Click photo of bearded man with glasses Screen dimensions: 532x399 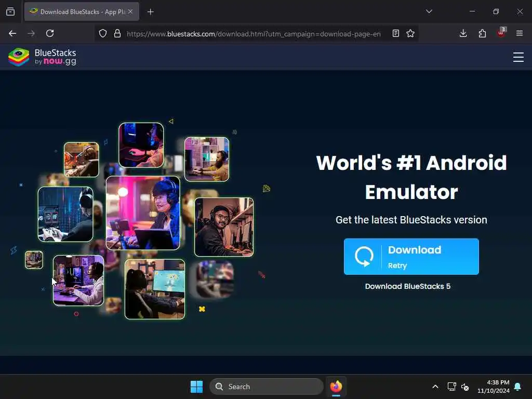coord(224,227)
